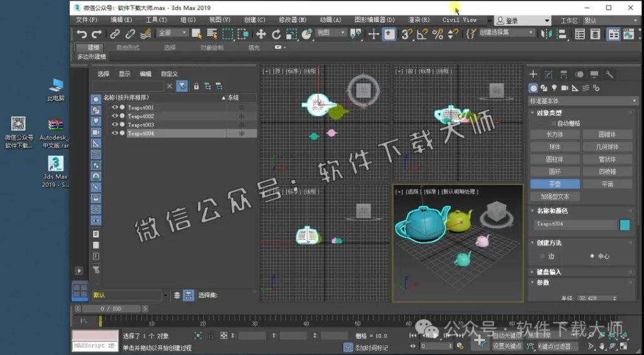Click the 球体 sphere button
This screenshot has height=355, width=644.
pyautogui.click(x=555, y=147)
